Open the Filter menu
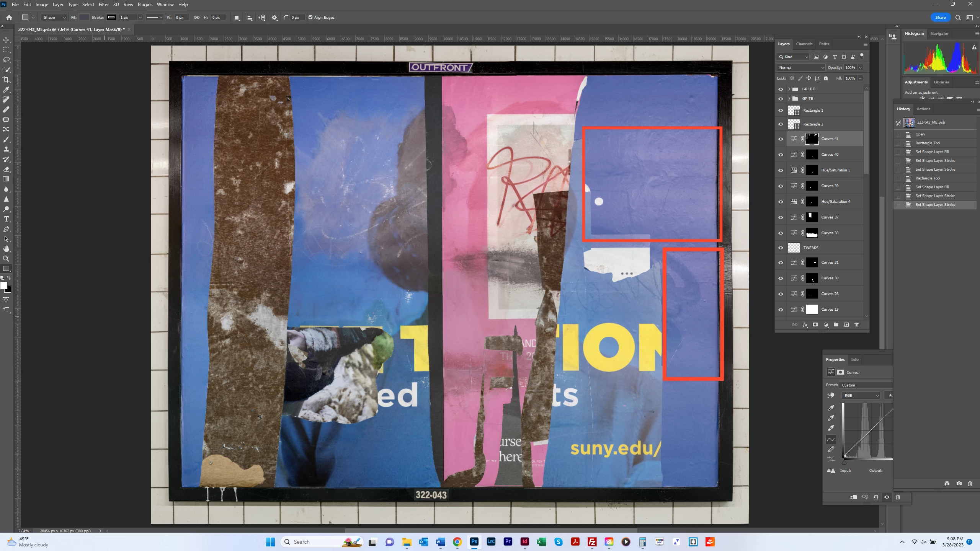 (x=103, y=5)
